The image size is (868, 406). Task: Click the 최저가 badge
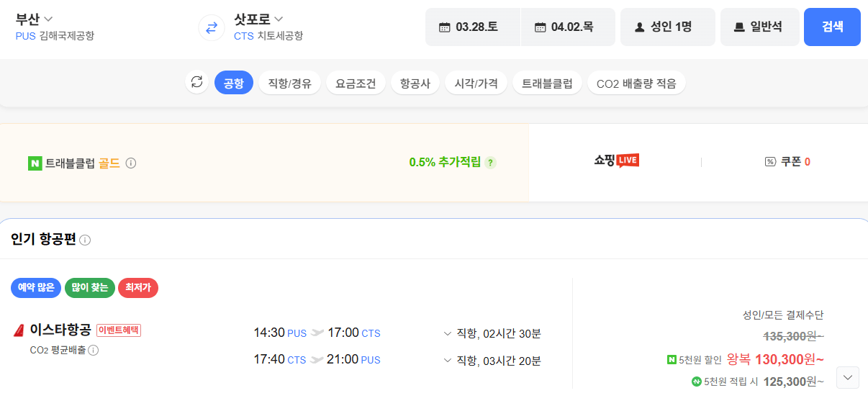[138, 288]
